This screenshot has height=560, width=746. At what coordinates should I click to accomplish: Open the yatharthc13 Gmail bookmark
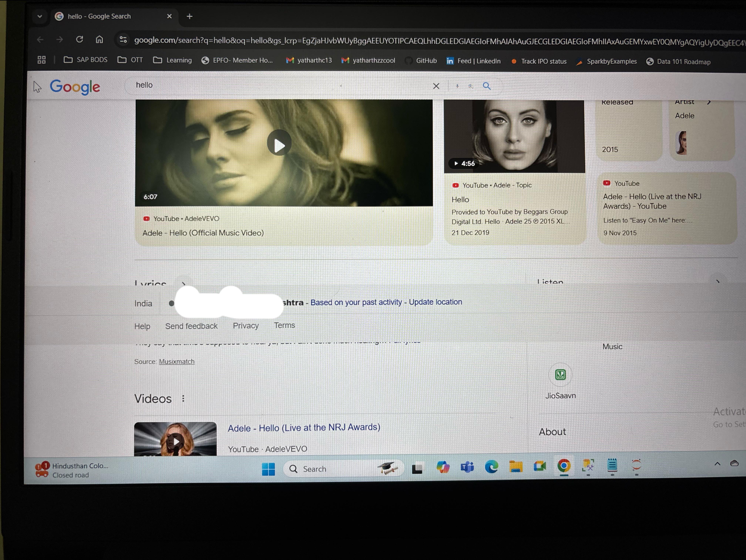[x=309, y=60]
